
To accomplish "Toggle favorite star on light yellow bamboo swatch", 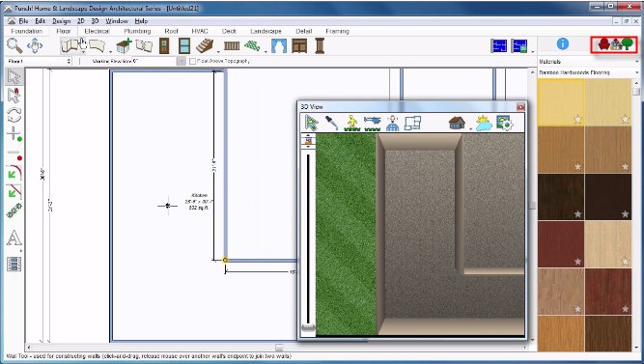I will [578, 119].
